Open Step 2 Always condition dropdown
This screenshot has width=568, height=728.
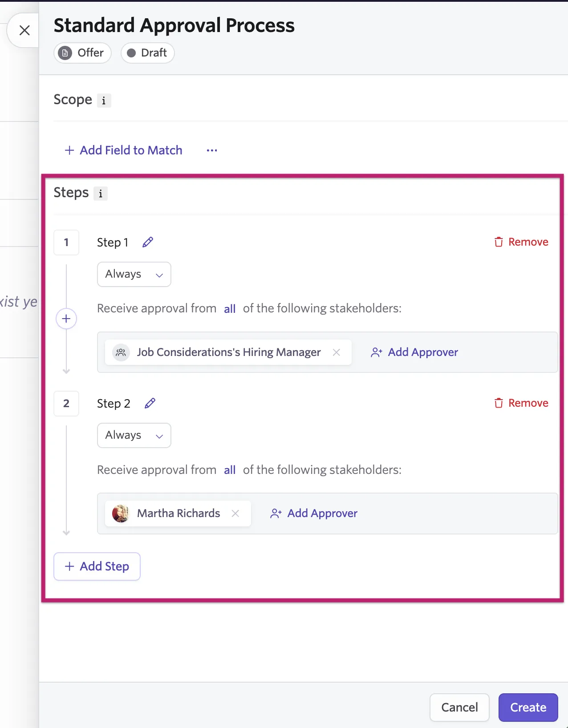(134, 435)
